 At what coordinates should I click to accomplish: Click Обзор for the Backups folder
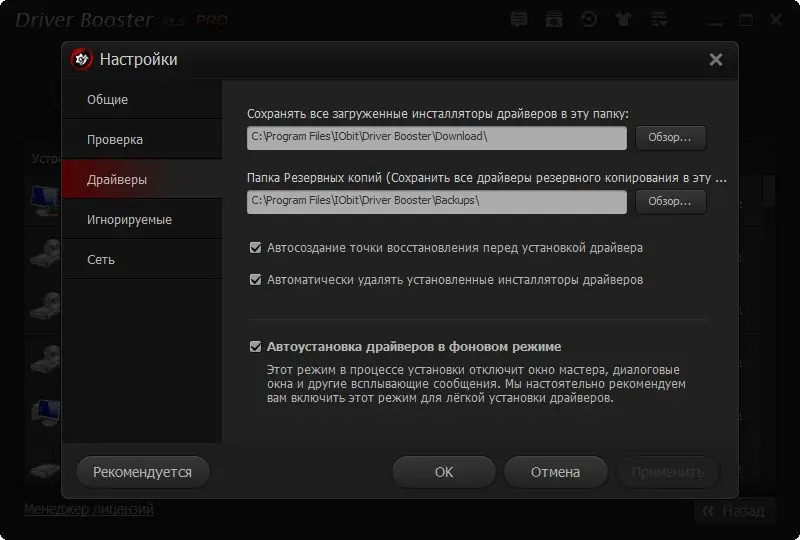point(670,202)
